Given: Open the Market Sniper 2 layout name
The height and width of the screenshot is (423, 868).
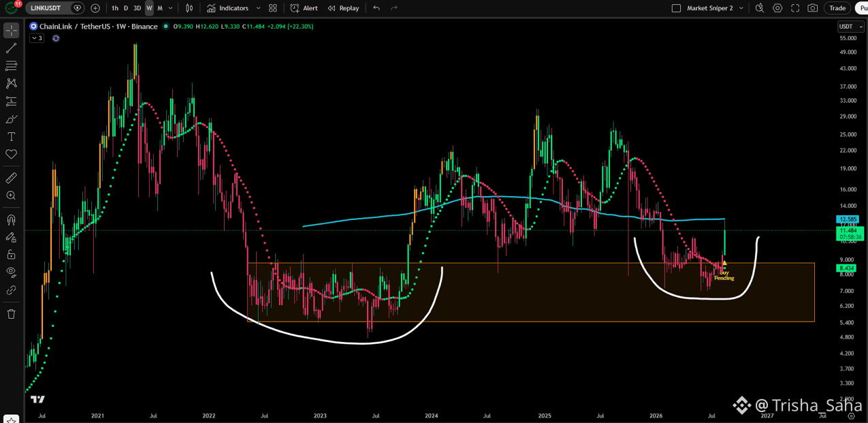Looking at the screenshot, I should click(710, 8).
